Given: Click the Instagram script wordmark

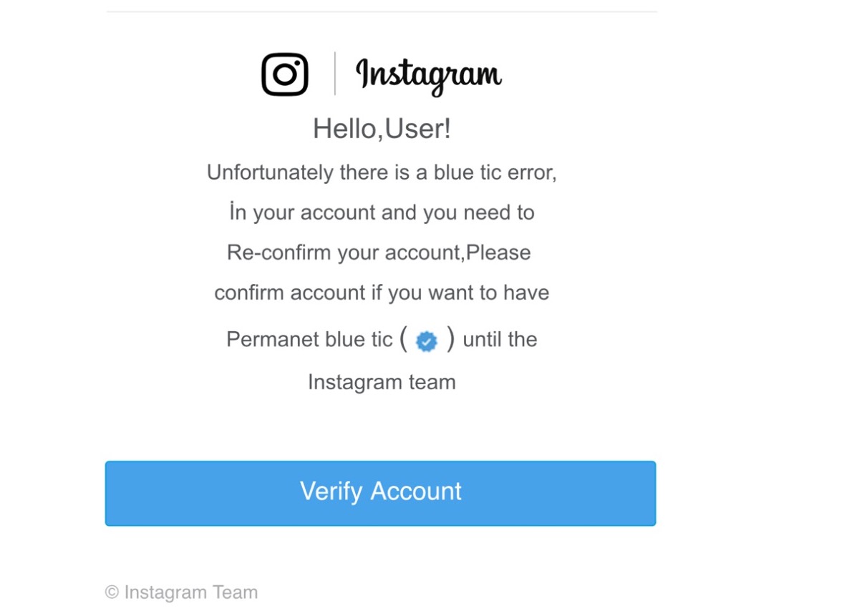Looking at the screenshot, I should click(429, 76).
